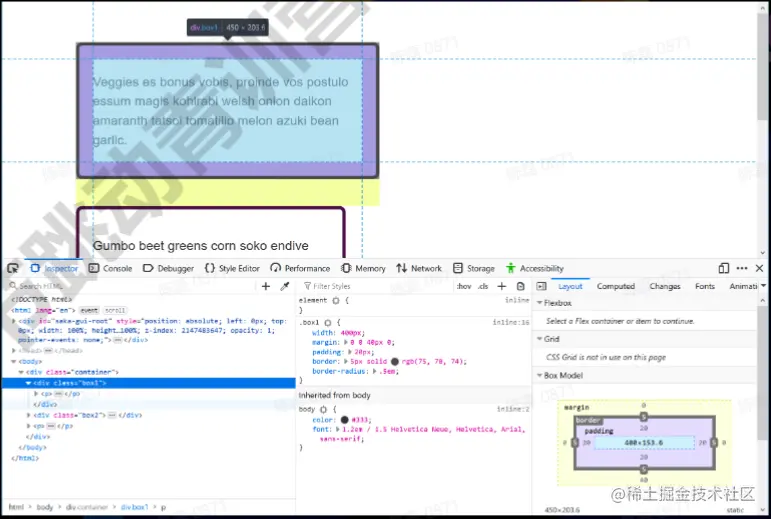771x519 pixels.
Task: Open the Storage tab
Action: click(x=474, y=268)
